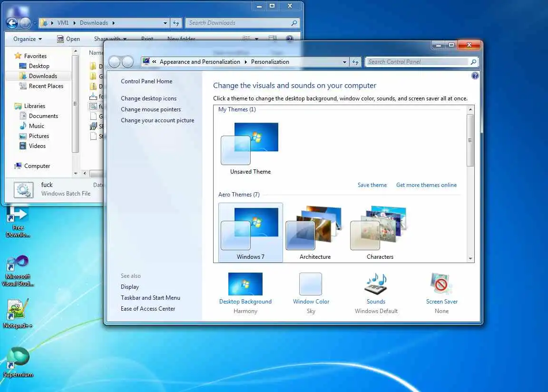Click the batch file gear icon in details pane
This screenshot has height=392, width=548.
coord(23,190)
